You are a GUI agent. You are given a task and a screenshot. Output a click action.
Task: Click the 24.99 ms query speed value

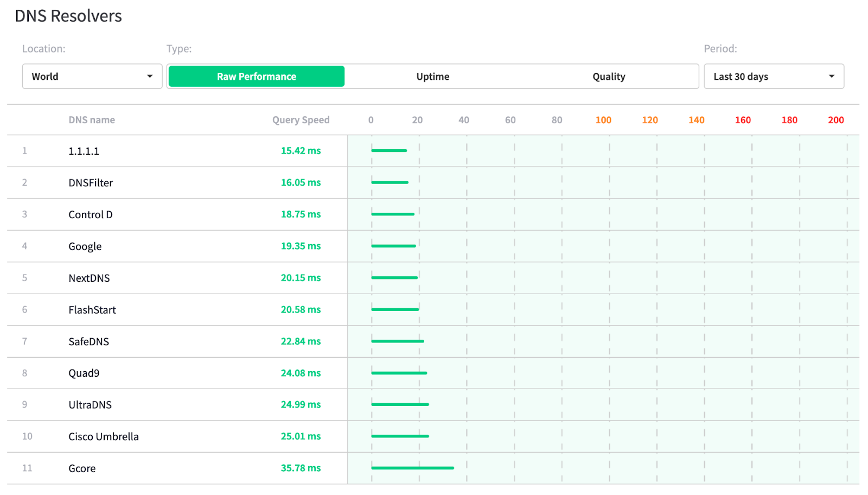click(301, 405)
